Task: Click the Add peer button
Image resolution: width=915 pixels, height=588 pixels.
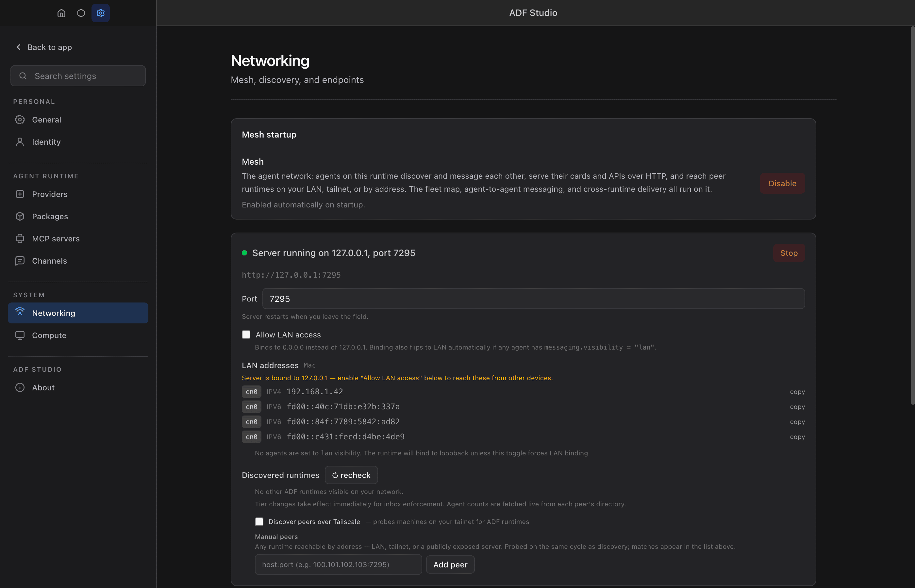Action: click(x=450, y=564)
